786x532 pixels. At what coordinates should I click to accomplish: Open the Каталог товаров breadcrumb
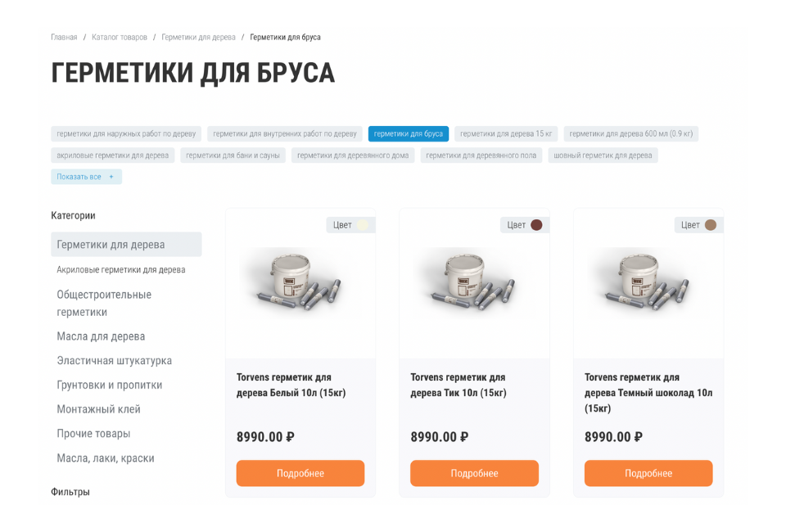coord(120,37)
